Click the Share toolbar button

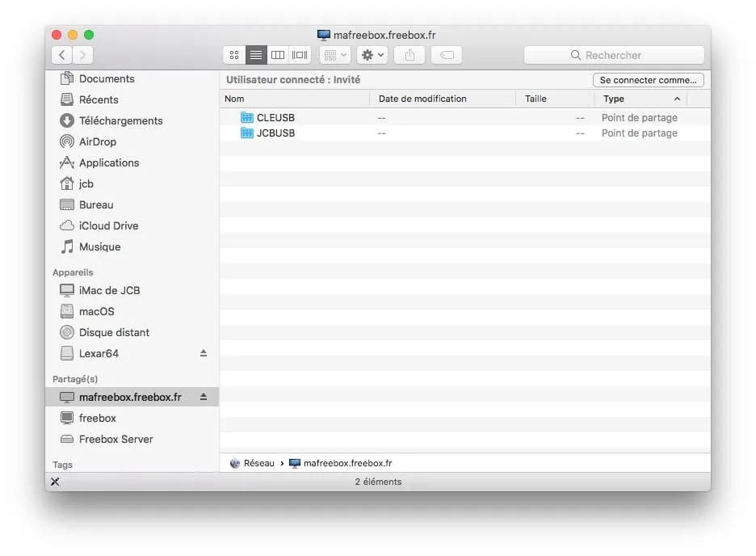click(x=409, y=55)
